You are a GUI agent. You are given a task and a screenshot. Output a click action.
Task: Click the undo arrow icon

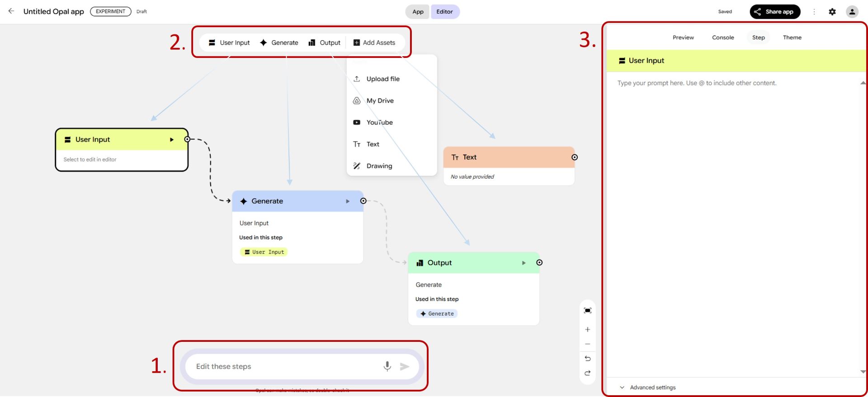(587, 359)
